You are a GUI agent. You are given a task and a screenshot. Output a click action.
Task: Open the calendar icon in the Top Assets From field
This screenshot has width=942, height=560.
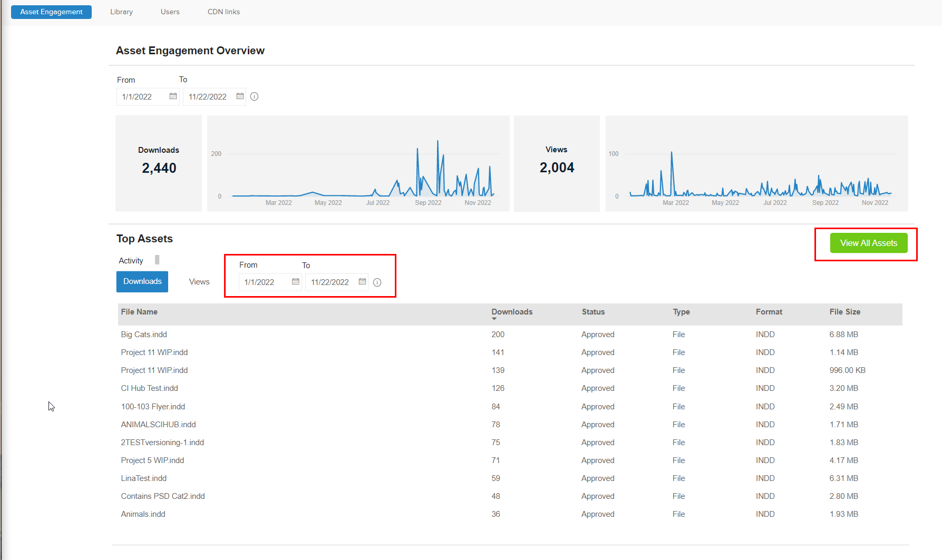pos(295,282)
